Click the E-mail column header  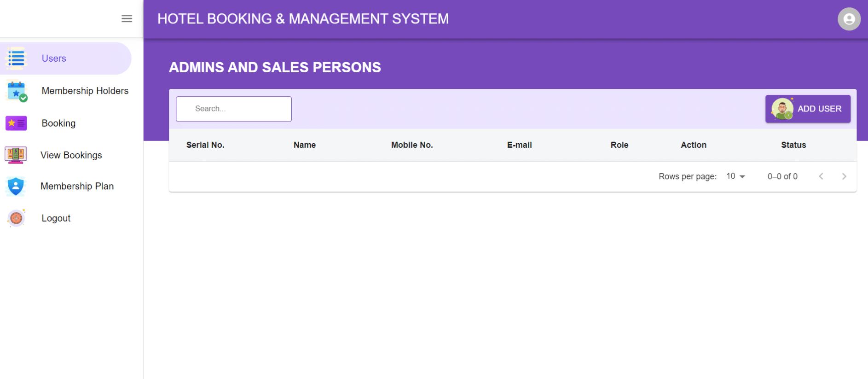(x=520, y=145)
